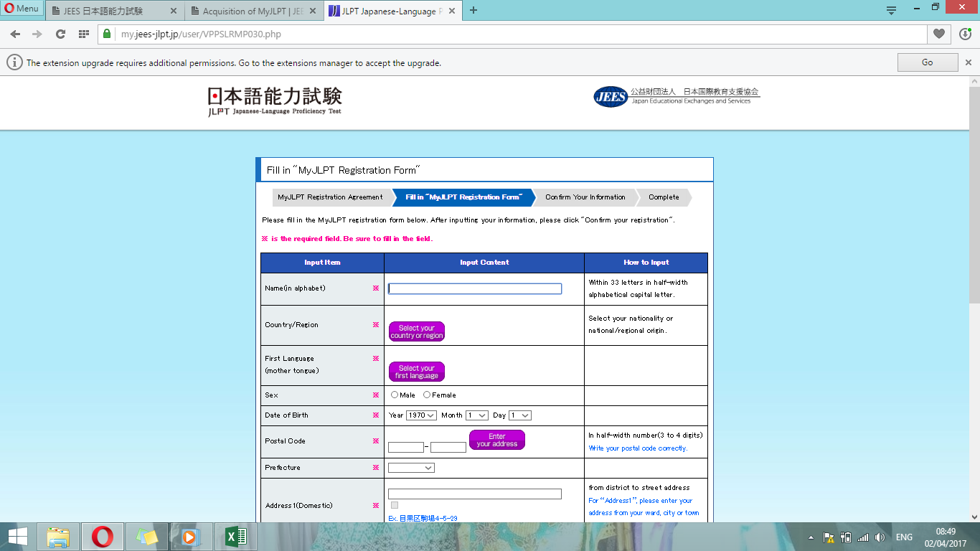Open Sticky Notes from the taskbar

(147, 537)
